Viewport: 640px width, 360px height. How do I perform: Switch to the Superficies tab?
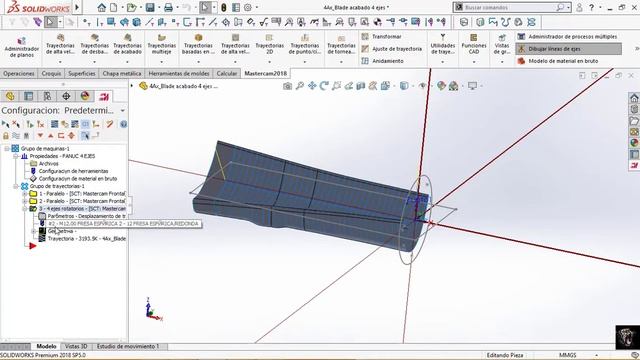(x=82, y=73)
